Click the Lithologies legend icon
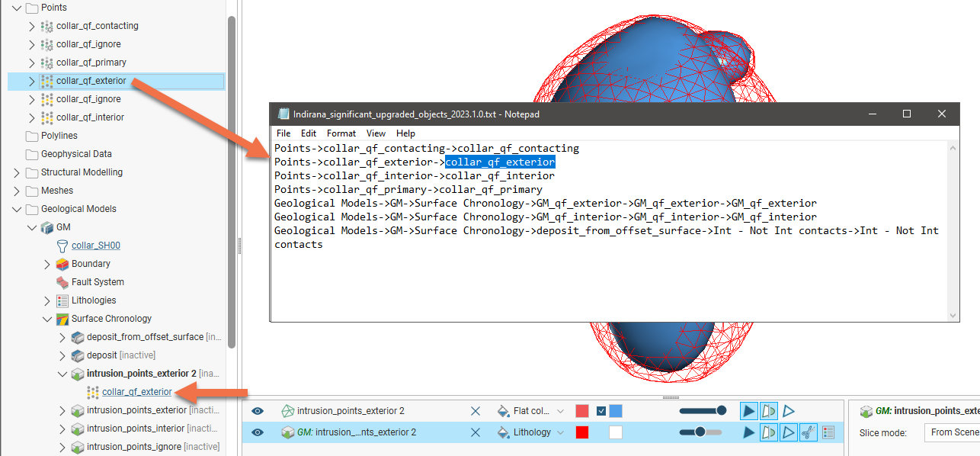The width and height of the screenshot is (980, 456). pyautogui.click(x=62, y=300)
